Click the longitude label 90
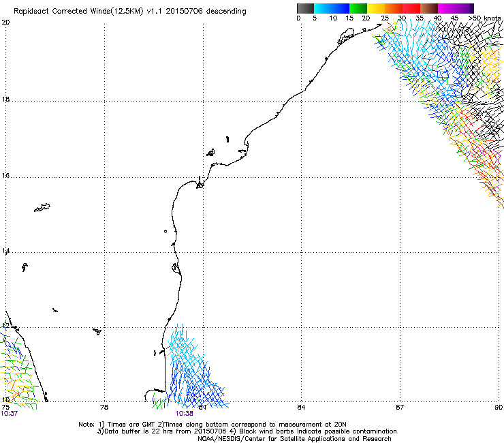504x443 pixels. click(x=499, y=408)
